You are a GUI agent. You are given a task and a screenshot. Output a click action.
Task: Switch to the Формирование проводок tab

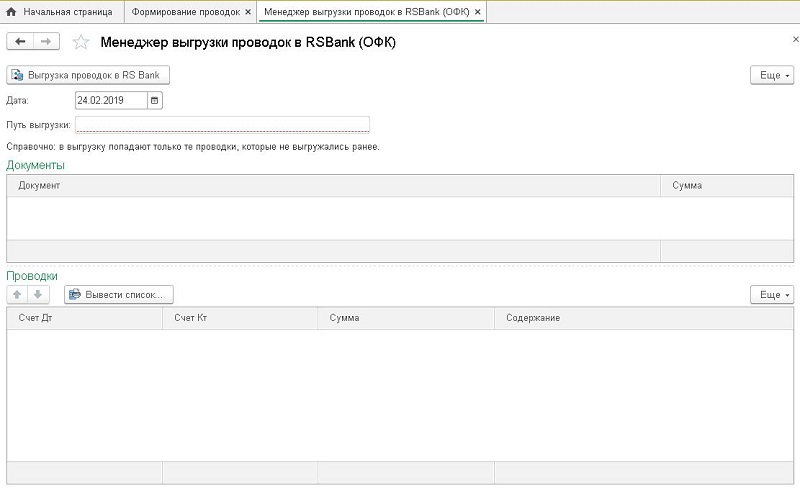(x=185, y=12)
